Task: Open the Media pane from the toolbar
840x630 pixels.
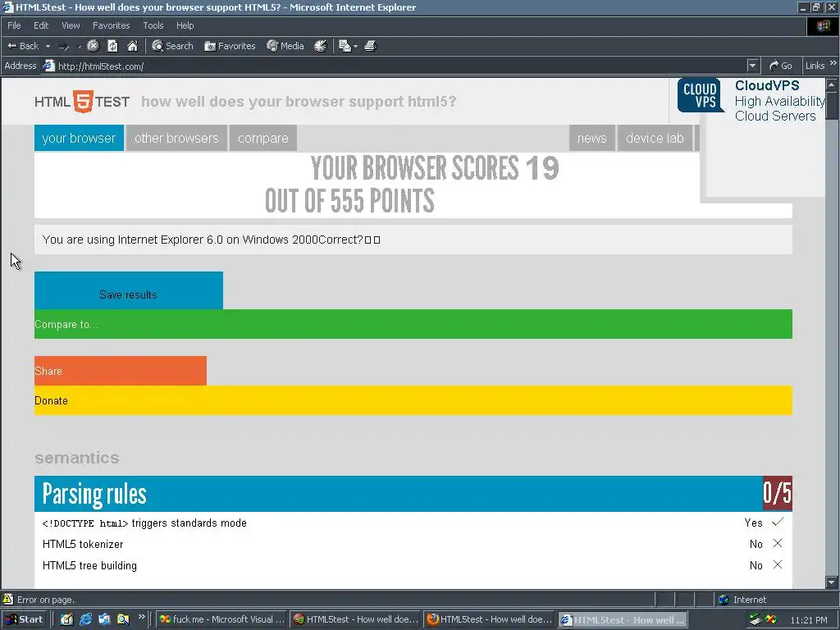Action: click(285, 46)
